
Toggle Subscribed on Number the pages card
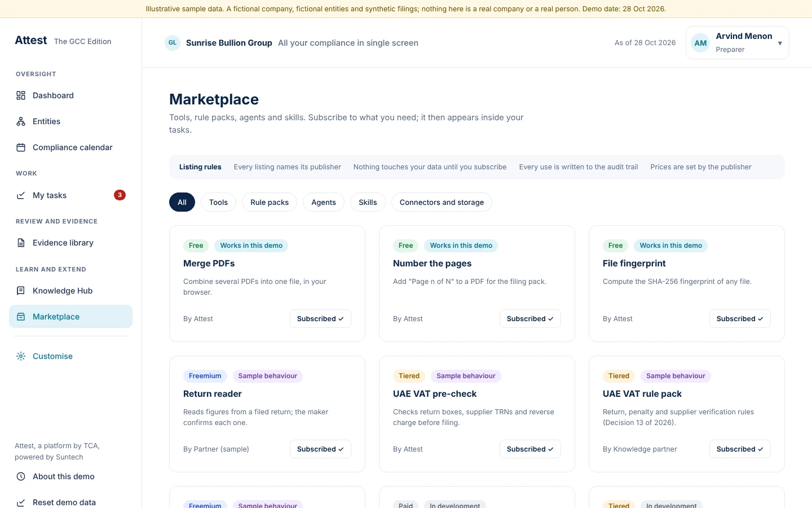(x=530, y=319)
